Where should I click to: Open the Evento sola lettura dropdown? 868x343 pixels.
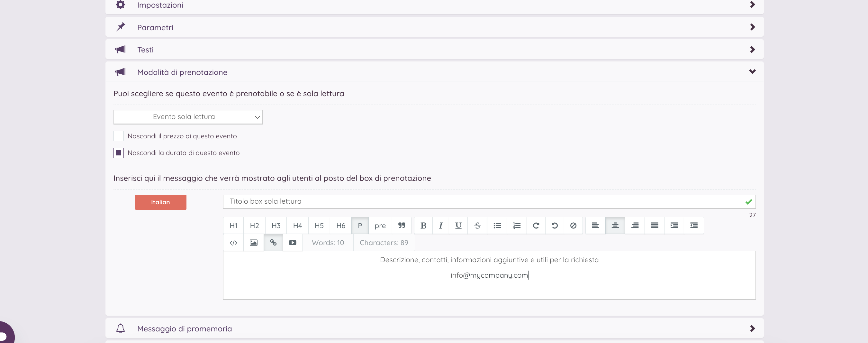(x=188, y=117)
